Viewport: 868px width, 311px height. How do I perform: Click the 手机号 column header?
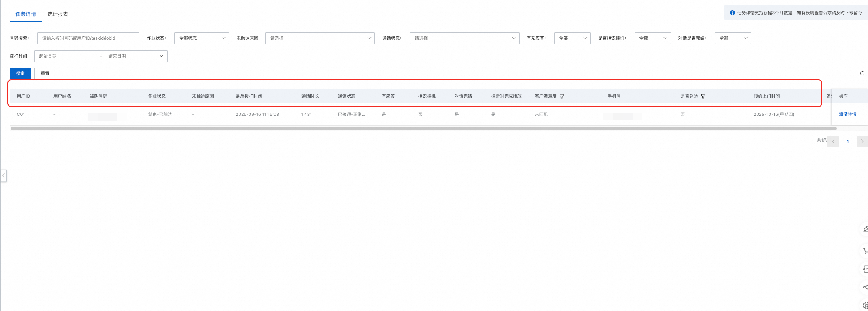(x=614, y=96)
